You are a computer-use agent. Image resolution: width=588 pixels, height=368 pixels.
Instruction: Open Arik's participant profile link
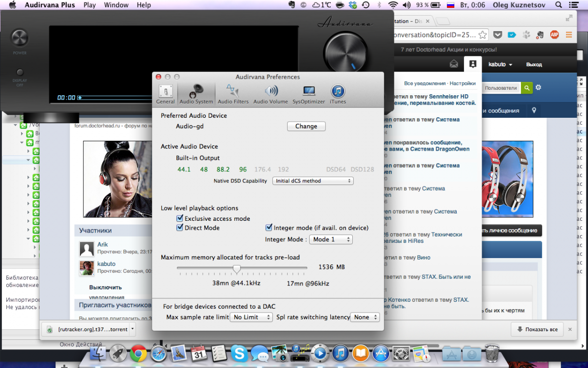(102, 244)
